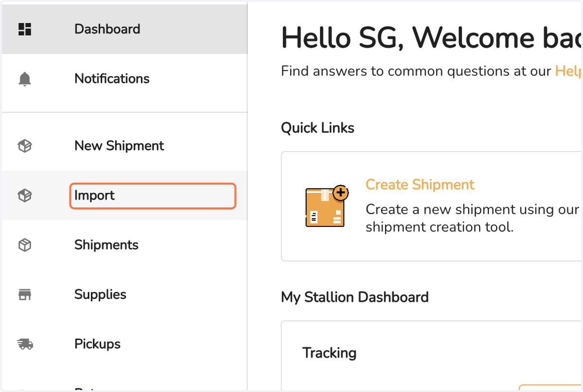Click the Import box icon

point(25,195)
